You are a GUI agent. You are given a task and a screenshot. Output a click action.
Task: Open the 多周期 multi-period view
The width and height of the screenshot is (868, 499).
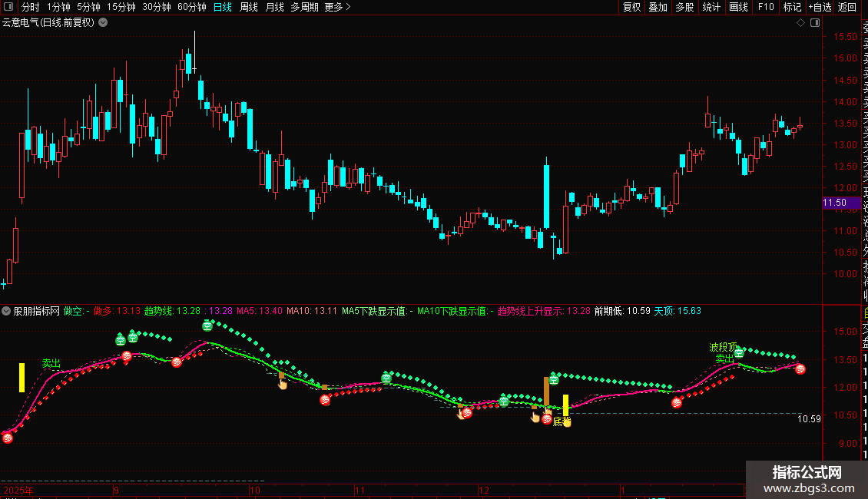(x=304, y=7)
